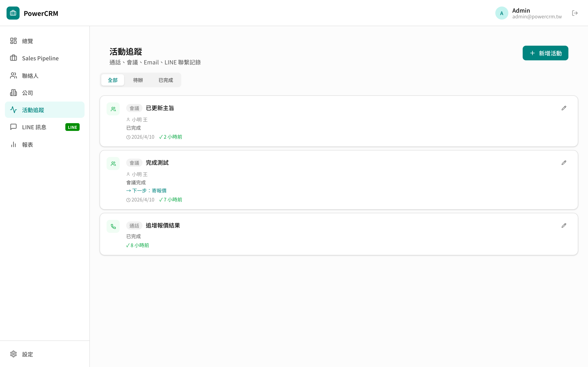
Task: Open 總覽 dashboard in sidebar
Action: [27, 41]
